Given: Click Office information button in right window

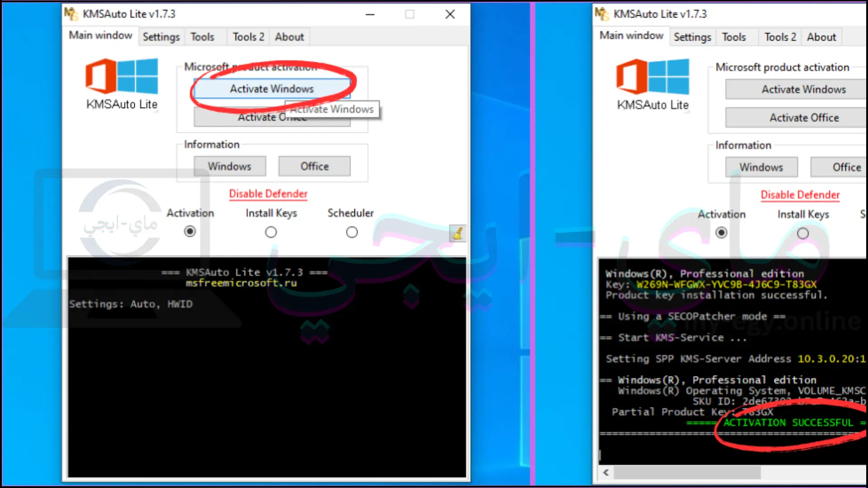Looking at the screenshot, I should [x=839, y=167].
